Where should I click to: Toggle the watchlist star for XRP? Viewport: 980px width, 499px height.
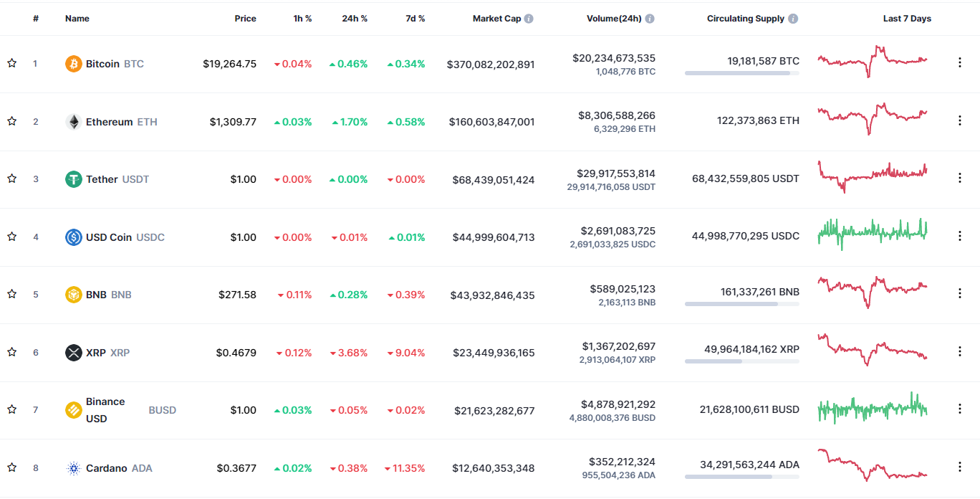[x=11, y=353]
